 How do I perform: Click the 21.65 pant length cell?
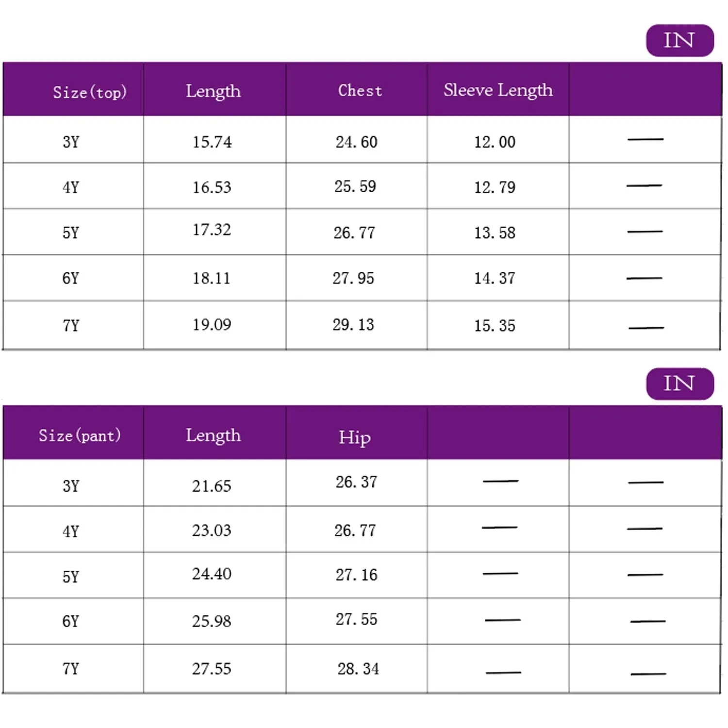click(212, 486)
